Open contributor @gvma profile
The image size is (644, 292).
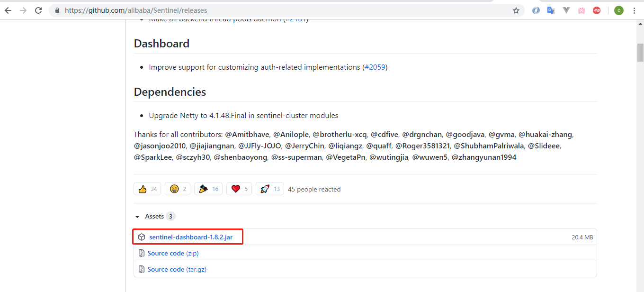point(501,135)
